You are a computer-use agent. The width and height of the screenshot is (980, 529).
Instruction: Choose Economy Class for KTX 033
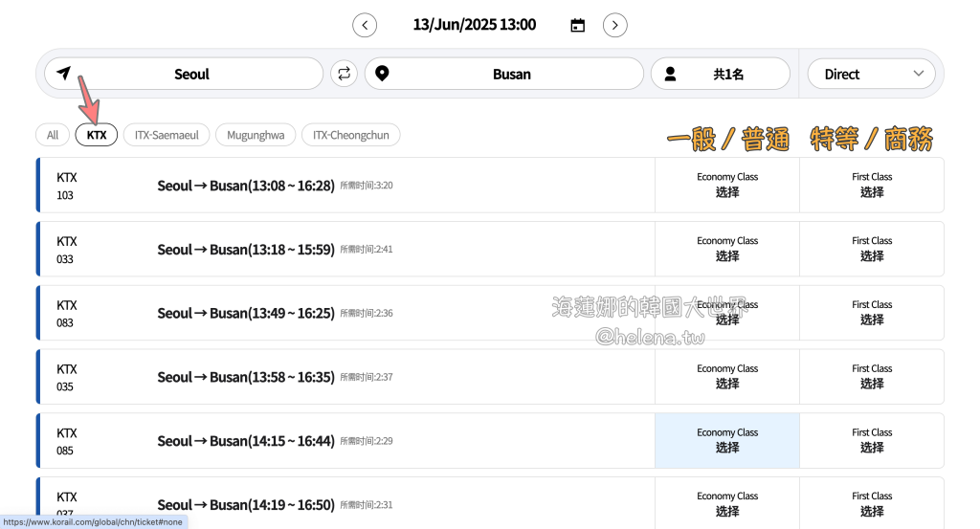(727, 249)
